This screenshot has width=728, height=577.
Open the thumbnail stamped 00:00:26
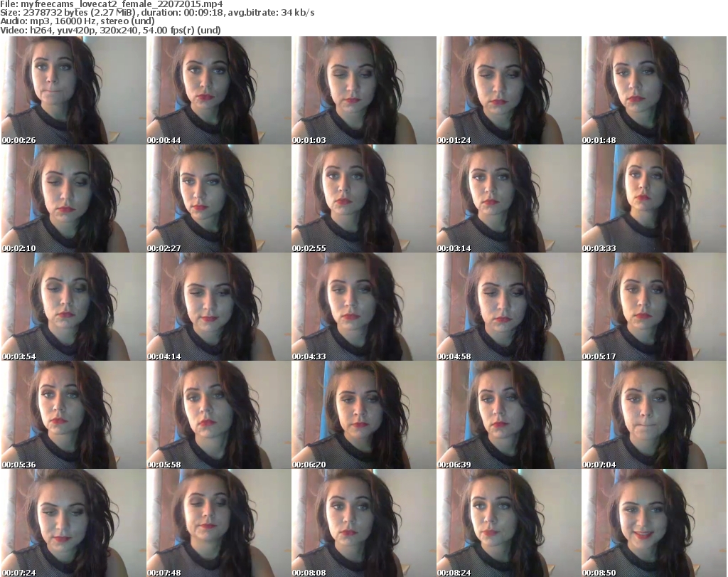point(73,90)
